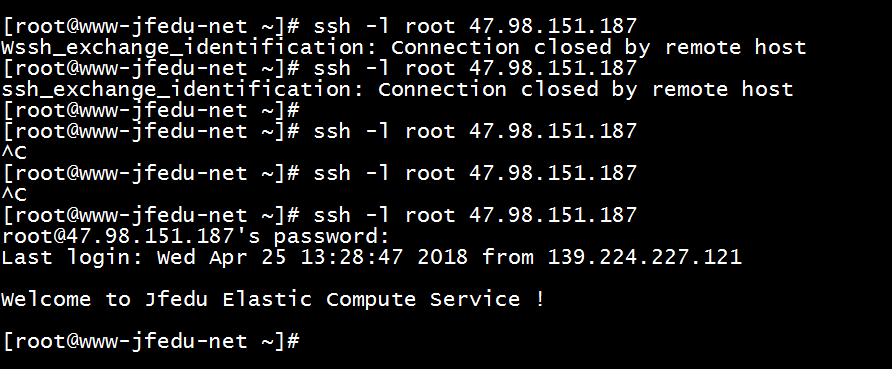This screenshot has height=369, width=892.
Task: Click the Last login timestamp line
Action: tap(371, 257)
